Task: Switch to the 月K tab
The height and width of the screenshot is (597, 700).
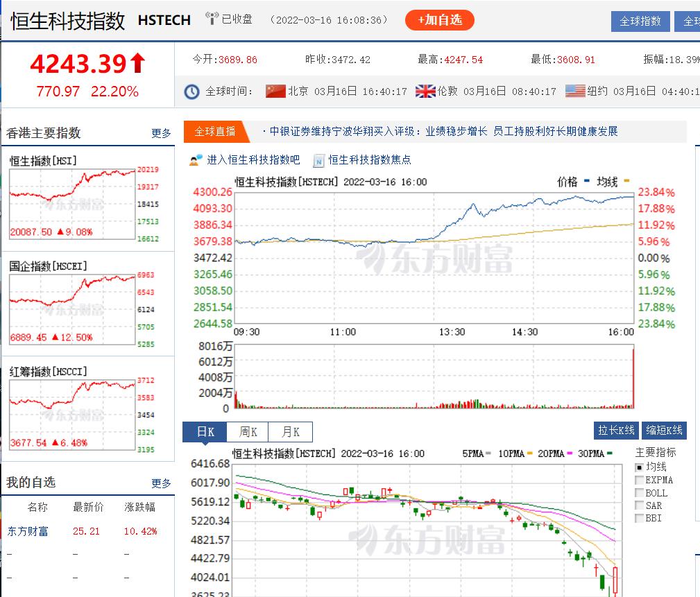Action: (290, 432)
